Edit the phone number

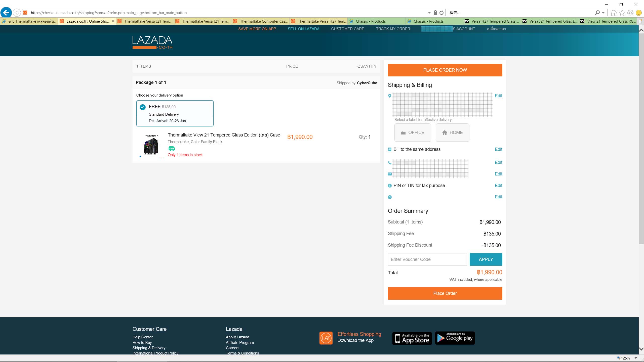(498, 162)
